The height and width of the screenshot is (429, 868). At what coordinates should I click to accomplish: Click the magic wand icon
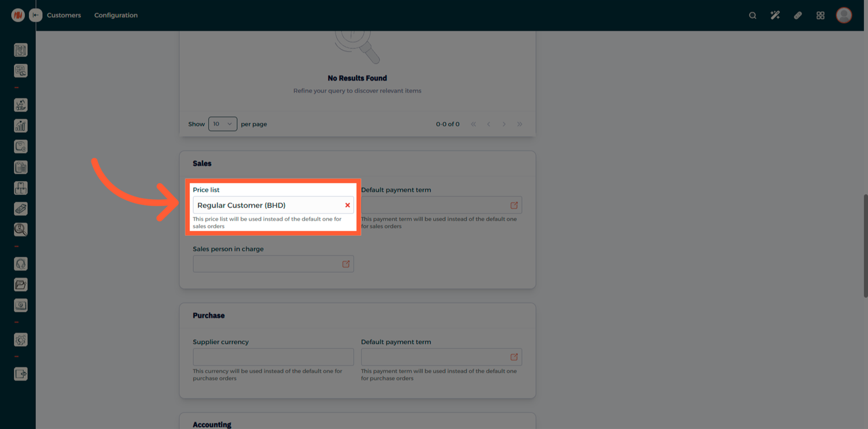pyautogui.click(x=775, y=16)
